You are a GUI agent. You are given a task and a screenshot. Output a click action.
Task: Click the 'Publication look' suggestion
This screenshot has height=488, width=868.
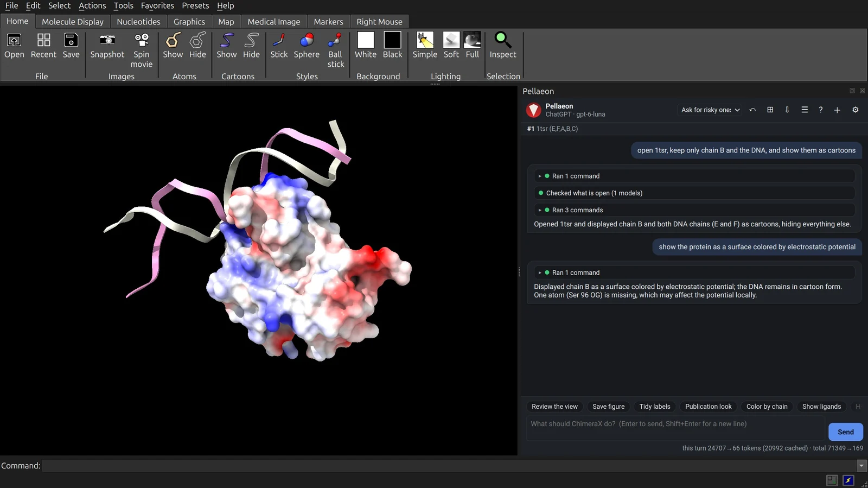pyautogui.click(x=708, y=407)
